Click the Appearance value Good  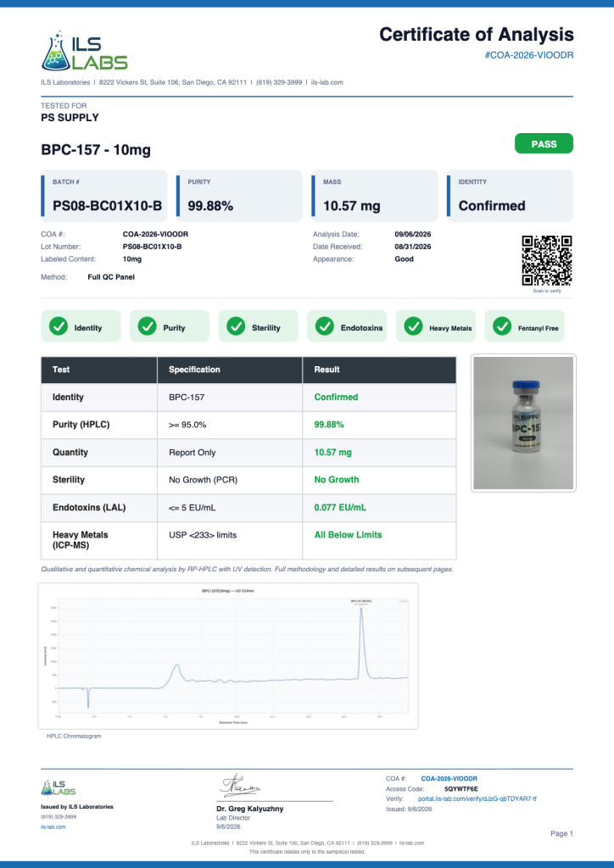click(x=405, y=259)
